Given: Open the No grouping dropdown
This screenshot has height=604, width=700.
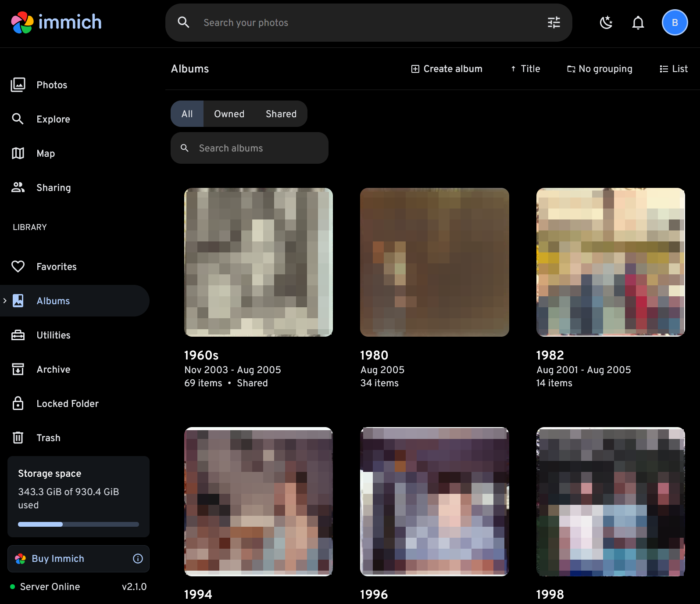Looking at the screenshot, I should tap(600, 69).
